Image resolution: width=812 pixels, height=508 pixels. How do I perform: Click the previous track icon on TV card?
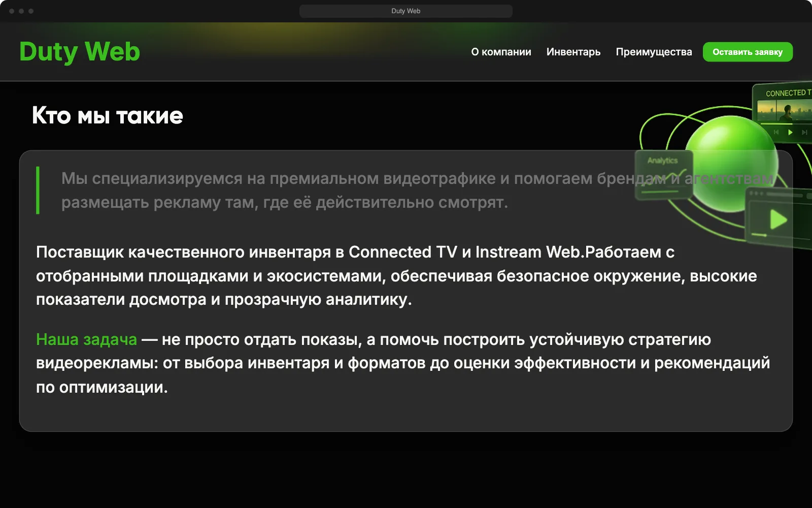coord(776,132)
